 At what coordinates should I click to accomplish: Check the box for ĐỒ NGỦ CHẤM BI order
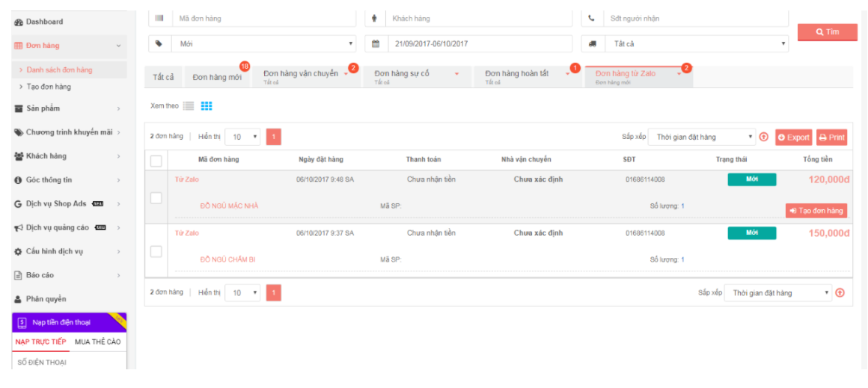[156, 252]
